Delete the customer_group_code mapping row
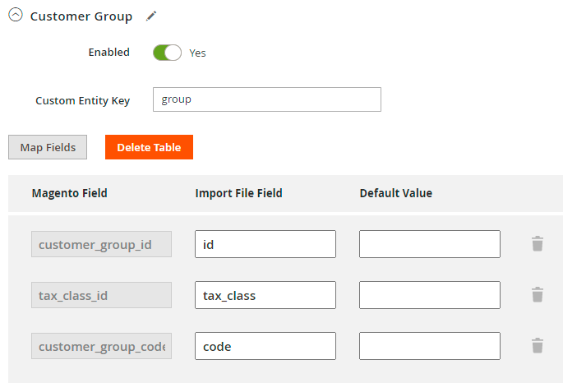This screenshot has height=392, width=563. point(538,346)
